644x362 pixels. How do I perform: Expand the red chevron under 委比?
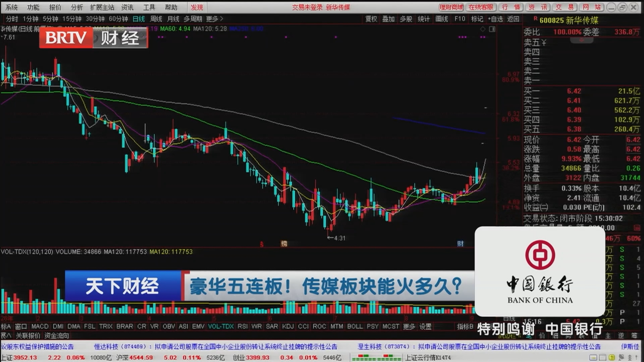(x=582, y=40)
